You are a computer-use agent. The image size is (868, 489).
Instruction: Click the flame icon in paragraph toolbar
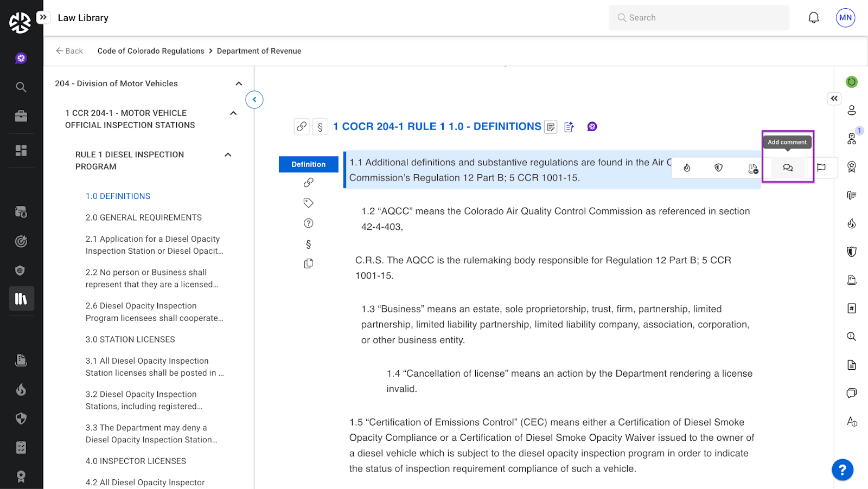tap(687, 168)
